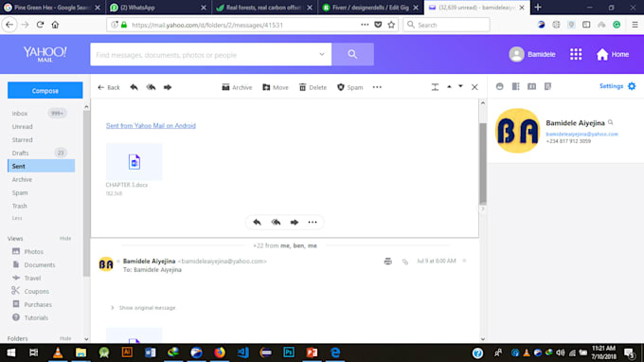Click the Yahoo Mail logo
Image resolution: width=644 pixels, height=362 pixels.
(45, 54)
